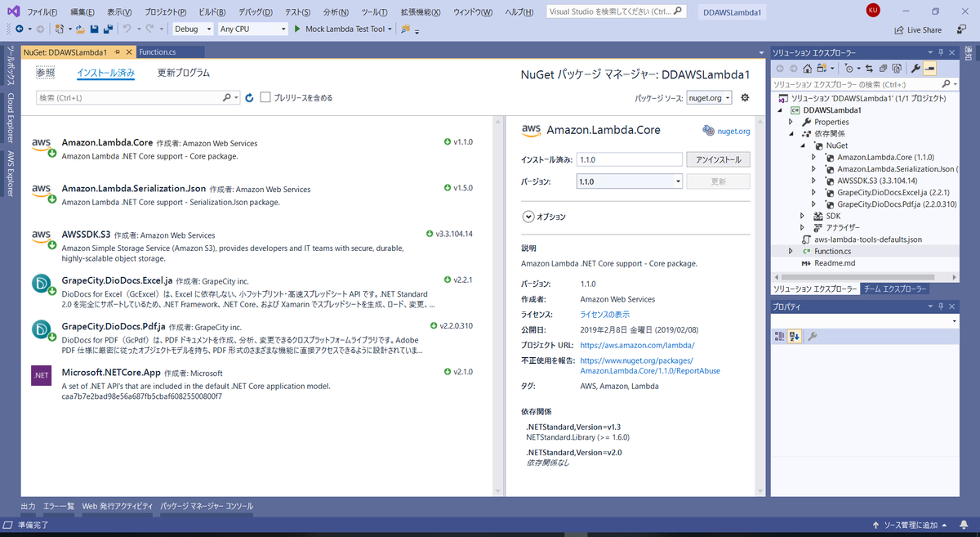Expand the Function.cs node arrow
Image resolution: width=980 pixels, height=537 pixels.
coord(791,251)
